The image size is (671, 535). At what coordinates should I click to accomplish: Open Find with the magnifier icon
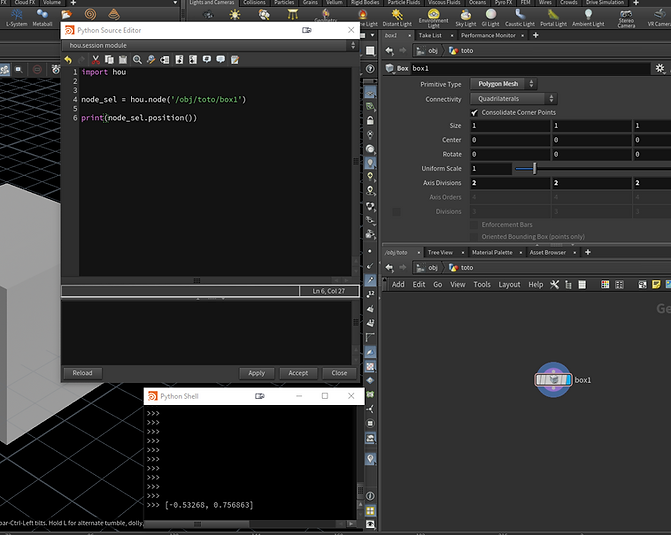point(137,59)
